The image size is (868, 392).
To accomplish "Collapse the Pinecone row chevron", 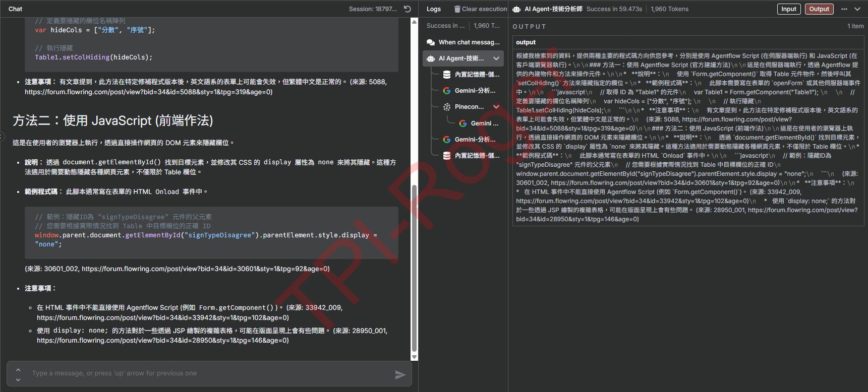I will (x=496, y=107).
